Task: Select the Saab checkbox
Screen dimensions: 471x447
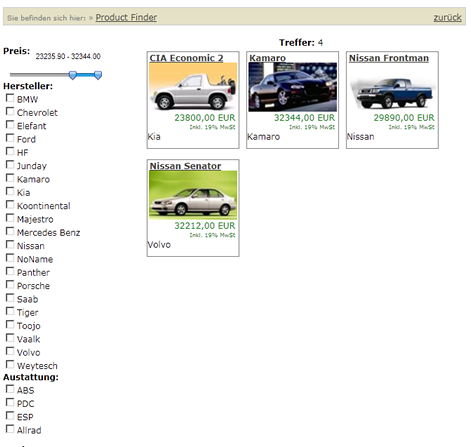Action: coord(10,298)
